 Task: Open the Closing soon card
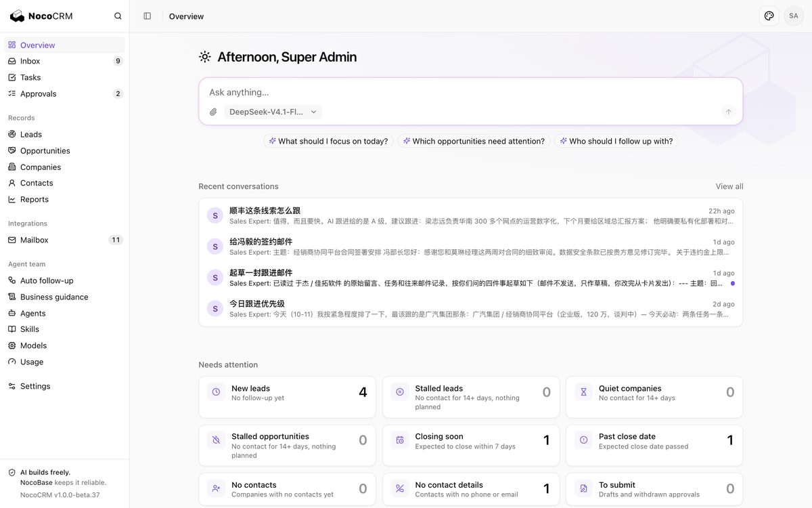point(471,446)
